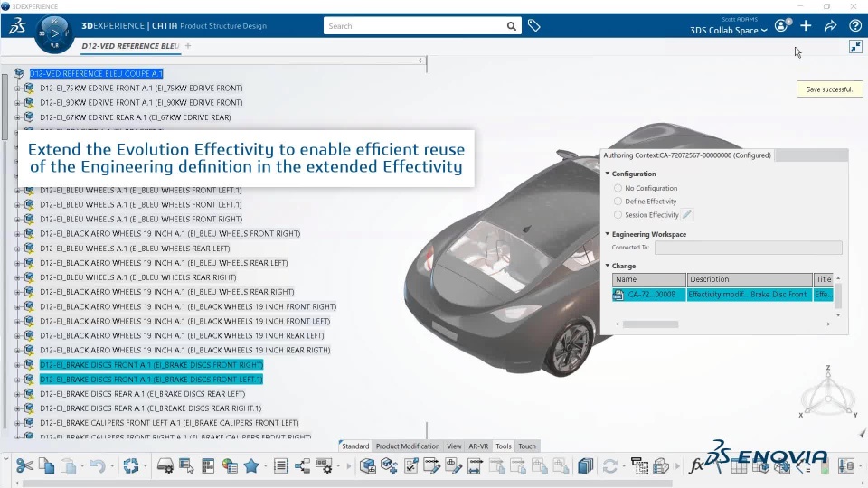Click the blue star favorites icon
Image resolution: width=868 pixels, height=488 pixels.
click(x=251, y=466)
